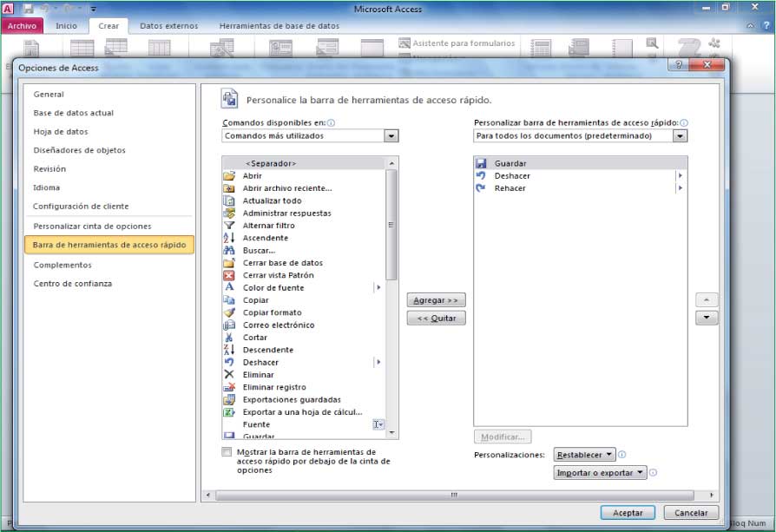Image resolution: width=776 pixels, height=532 pixels.
Task: Open the Para todos los documentos dropdown
Action: click(x=680, y=135)
